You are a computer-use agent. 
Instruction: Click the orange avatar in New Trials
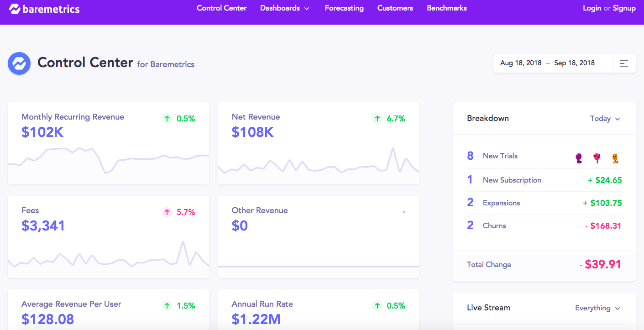point(615,158)
